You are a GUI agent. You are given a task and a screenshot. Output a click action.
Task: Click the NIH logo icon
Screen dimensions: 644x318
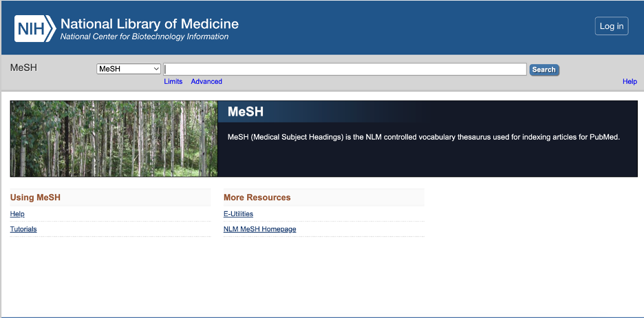click(35, 29)
